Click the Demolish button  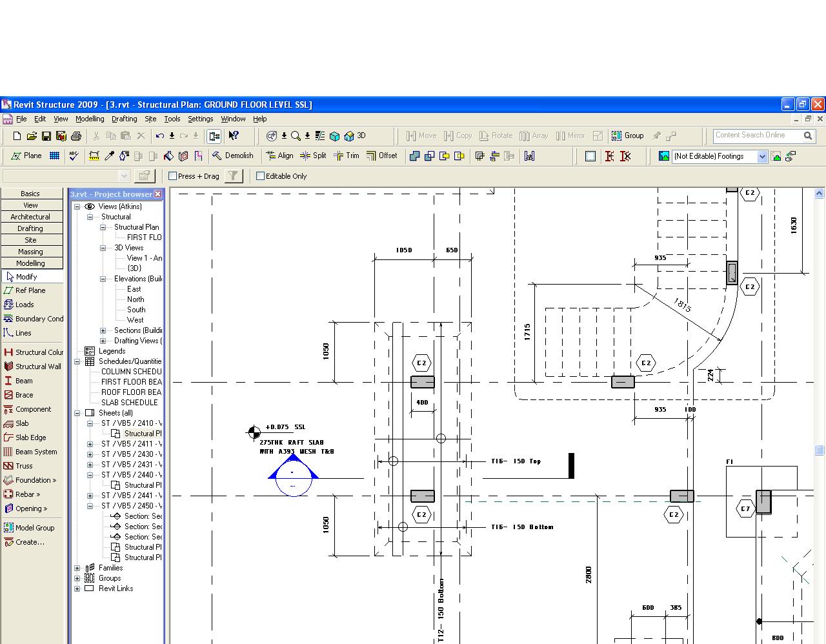[233, 156]
